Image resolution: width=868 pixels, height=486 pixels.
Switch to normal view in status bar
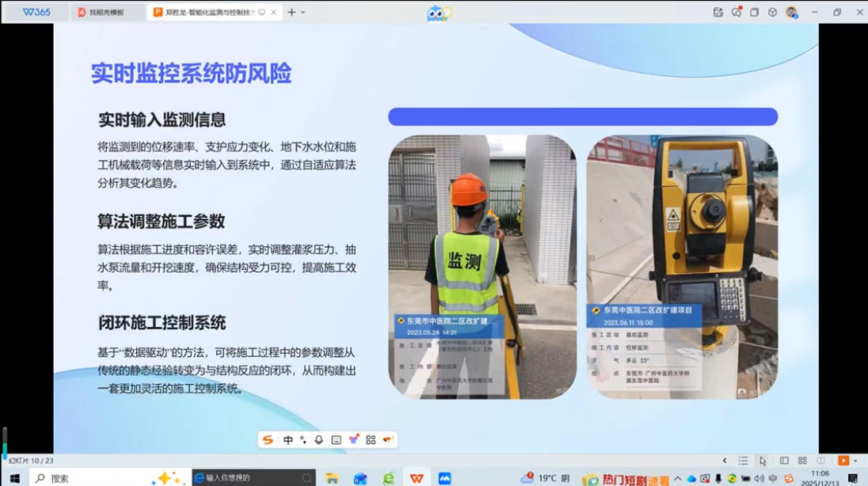click(784, 461)
